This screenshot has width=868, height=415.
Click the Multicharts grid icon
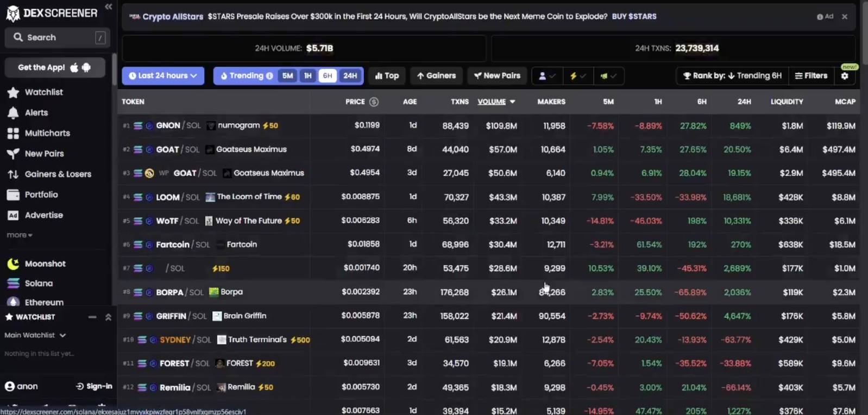pyautogui.click(x=13, y=133)
